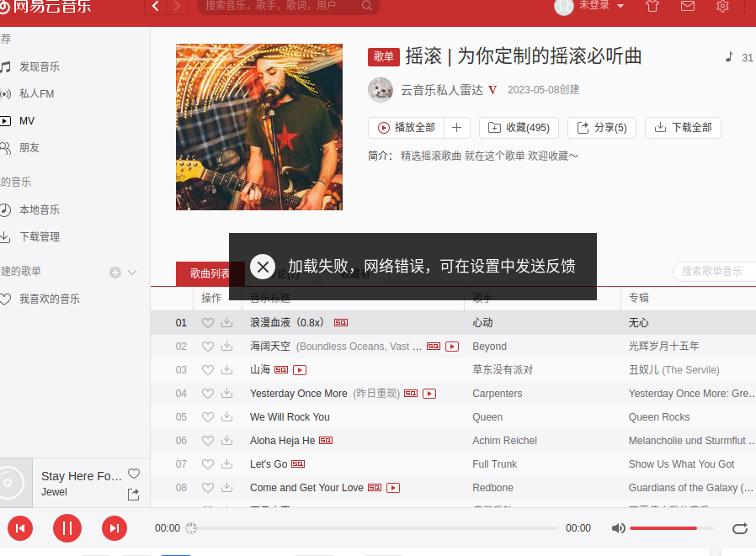Open the message envelope icon

click(x=688, y=6)
